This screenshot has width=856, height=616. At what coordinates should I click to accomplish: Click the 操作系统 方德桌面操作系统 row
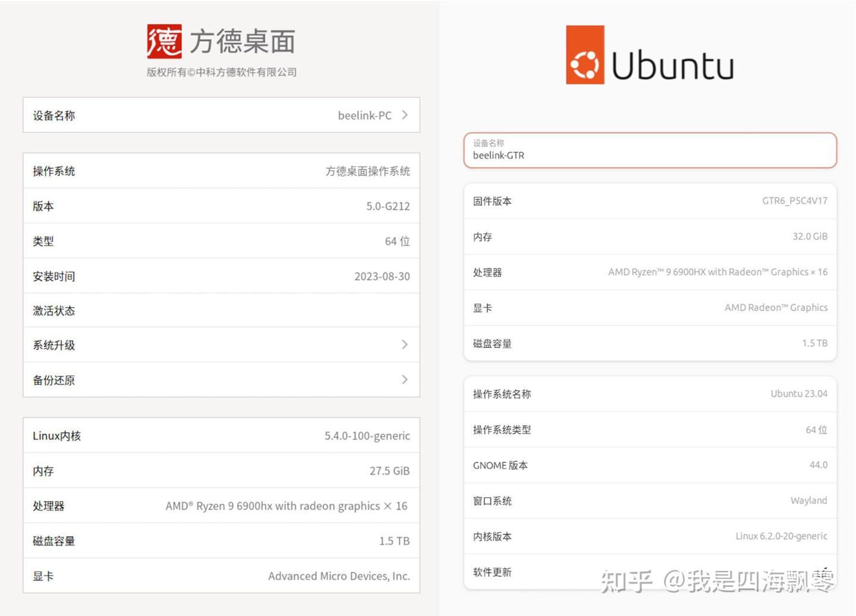221,171
